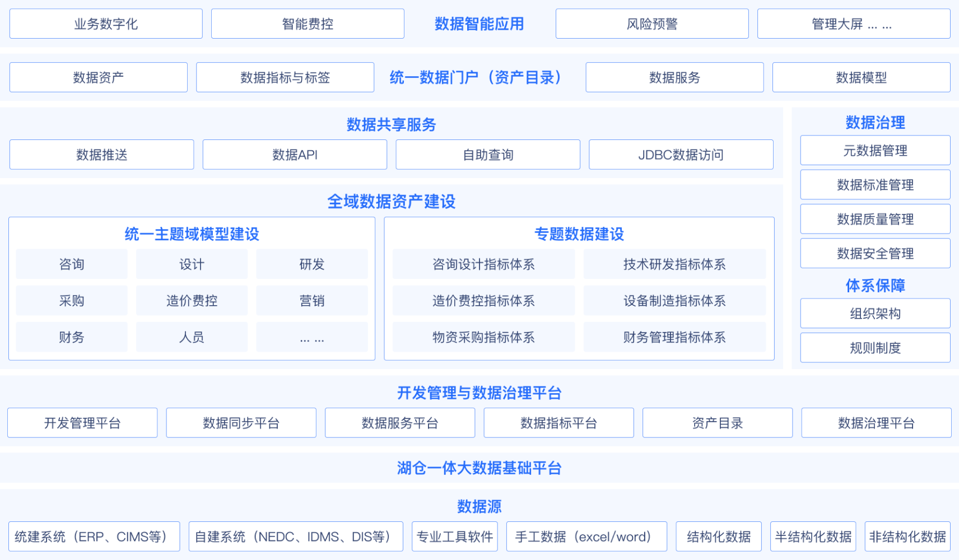Click JDBC数据访问
This screenshot has height=560, width=959.
click(x=681, y=155)
